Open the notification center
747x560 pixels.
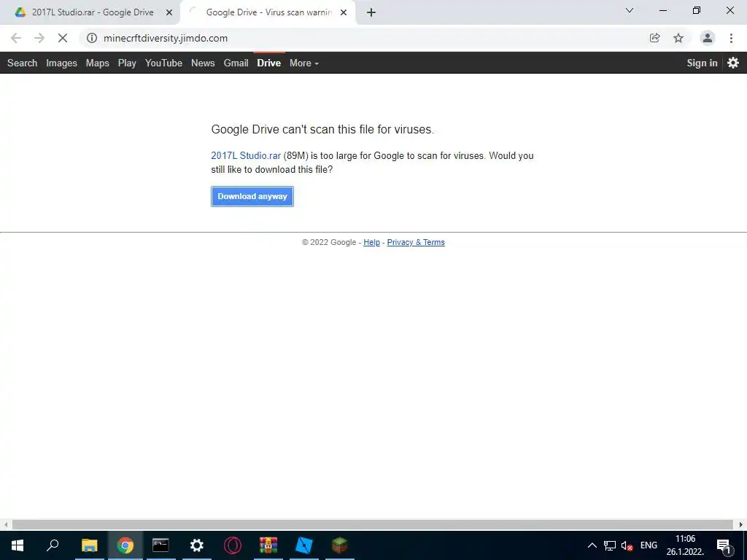[724, 545]
